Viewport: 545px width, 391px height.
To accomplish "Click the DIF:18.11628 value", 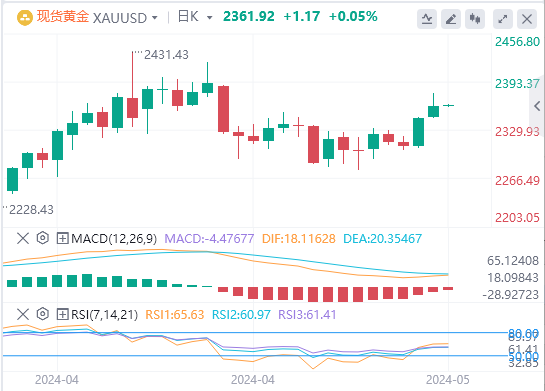I will pyautogui.click(x=299, y=239).
